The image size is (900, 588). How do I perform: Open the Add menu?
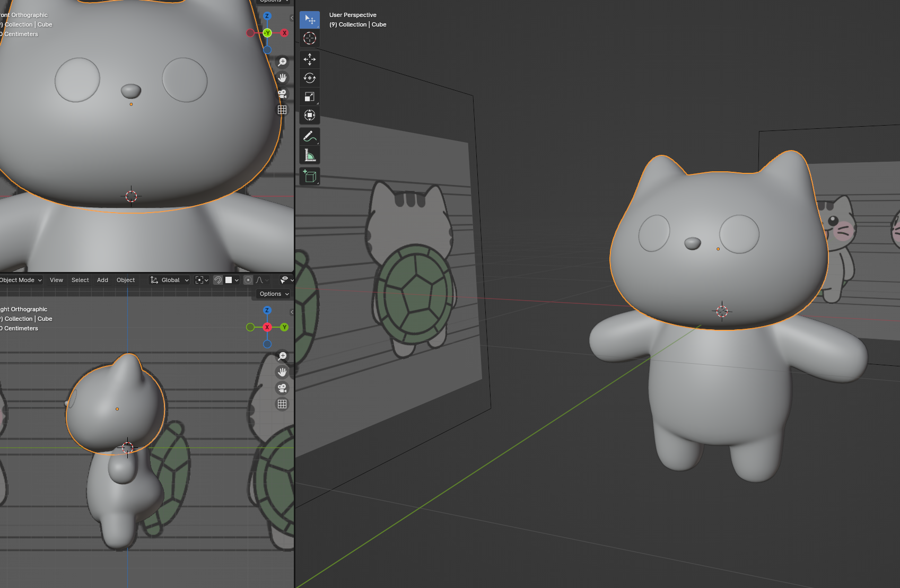(102, 280)
